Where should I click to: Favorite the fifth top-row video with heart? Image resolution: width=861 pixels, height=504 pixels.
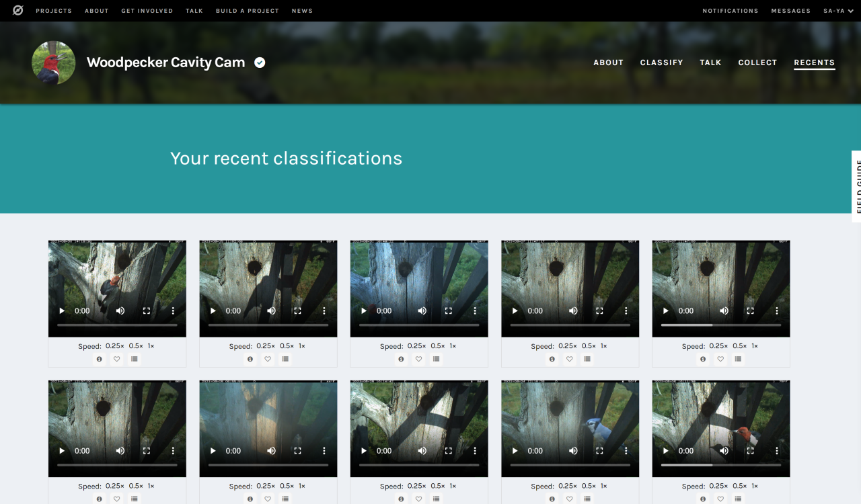720,360
